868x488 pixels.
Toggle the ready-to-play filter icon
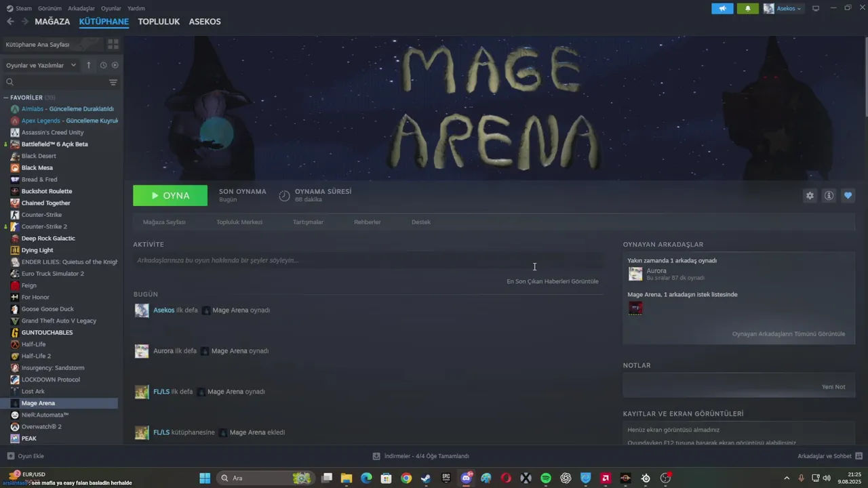(115, 65)
